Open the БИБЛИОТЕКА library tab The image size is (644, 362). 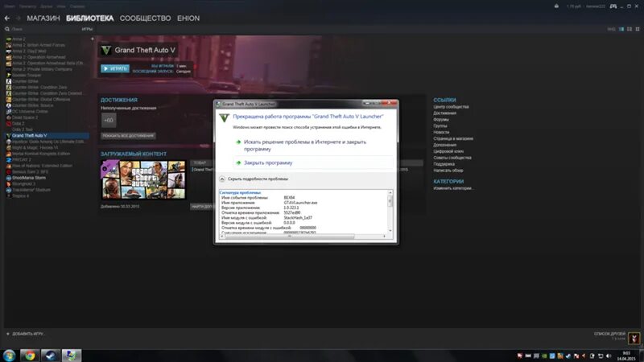tap(89, 19)
